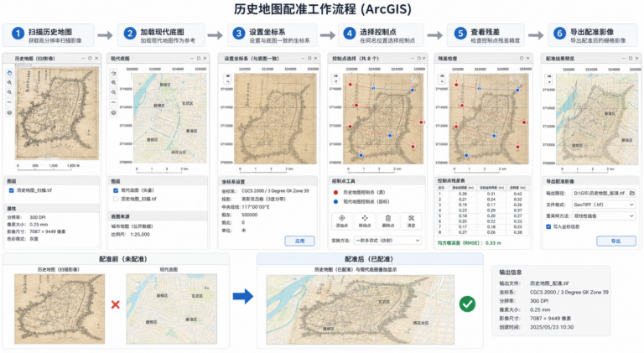The image size is (644, 353).
Task: Click 历史地图_配准.tif in 输出信息 panel
Action: (549, 283)
